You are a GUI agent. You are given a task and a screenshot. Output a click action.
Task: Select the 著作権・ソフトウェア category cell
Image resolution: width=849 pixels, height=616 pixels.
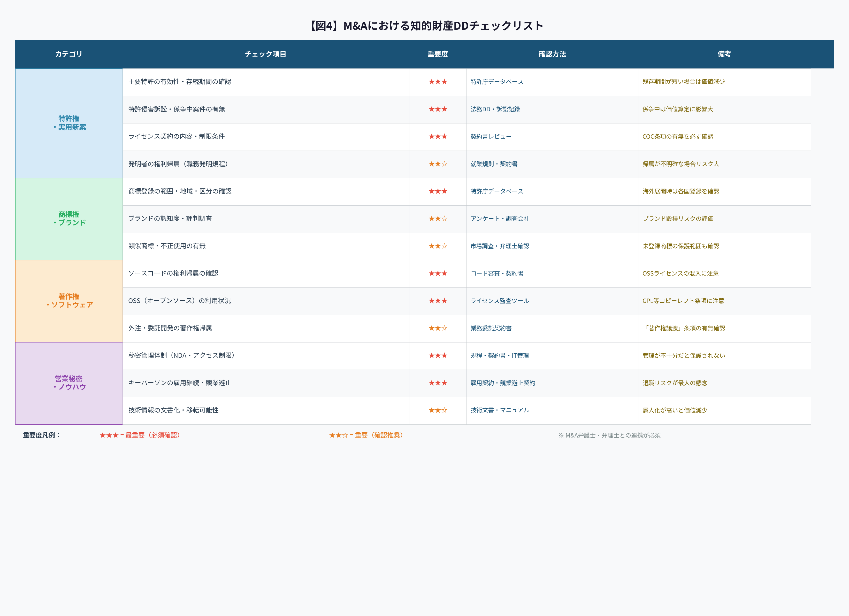coord(69,301)
